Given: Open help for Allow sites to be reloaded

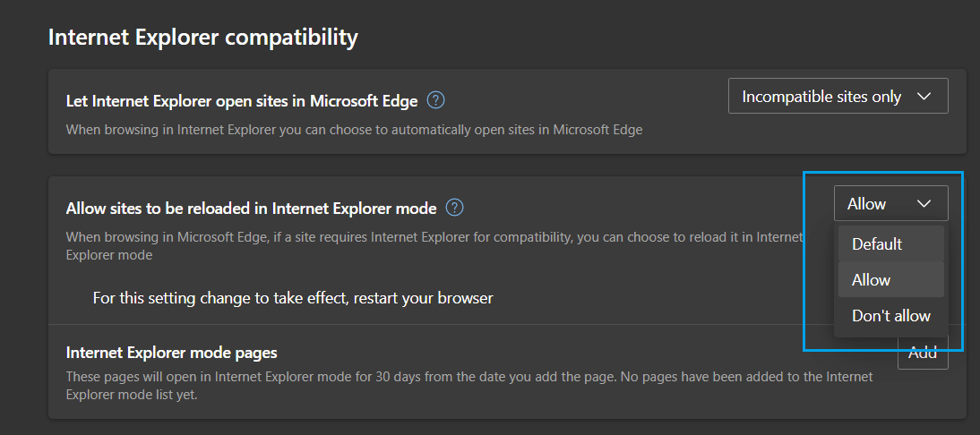Looking at the screenshot, I should (x=454, y=207).
